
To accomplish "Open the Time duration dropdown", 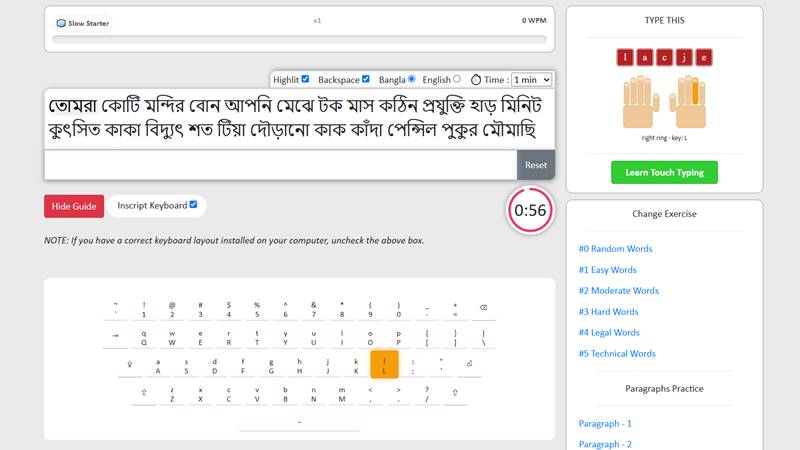I will point(531,80).
